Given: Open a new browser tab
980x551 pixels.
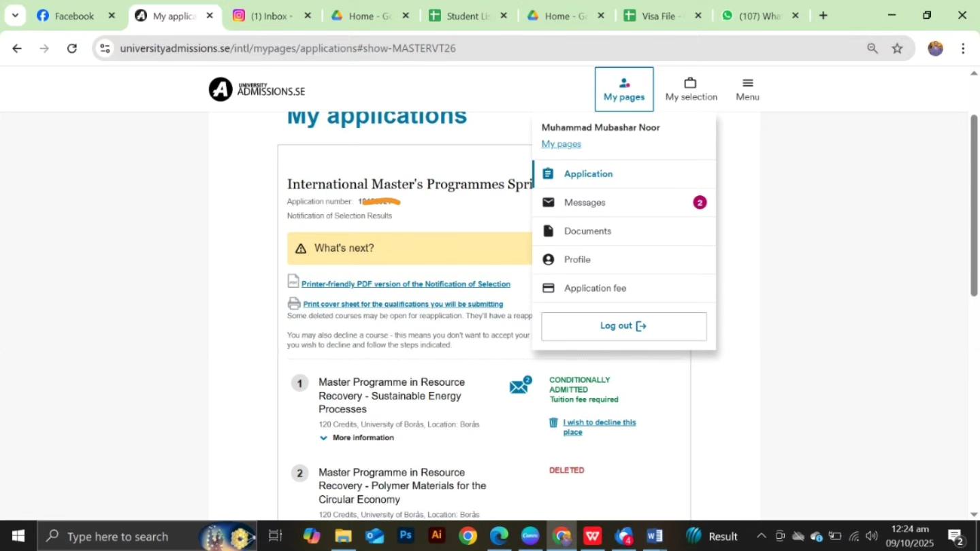Looking at the screenshot, I should point(823,16).
